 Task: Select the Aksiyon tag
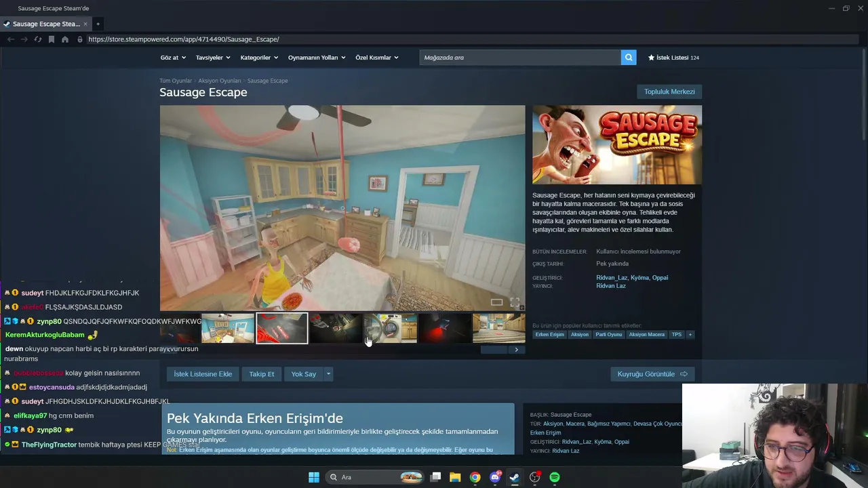coord(580,334)
